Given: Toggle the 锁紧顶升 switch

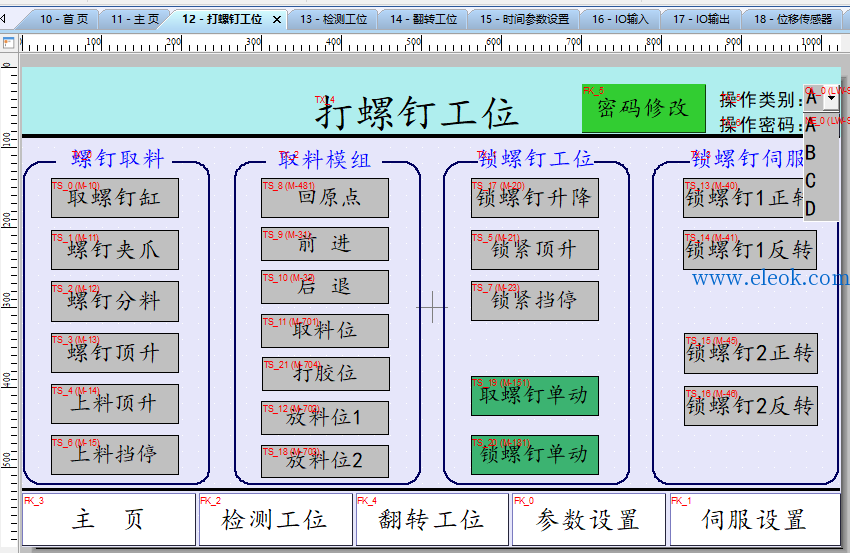Looking at the screenshot, I should coord(535,250).
